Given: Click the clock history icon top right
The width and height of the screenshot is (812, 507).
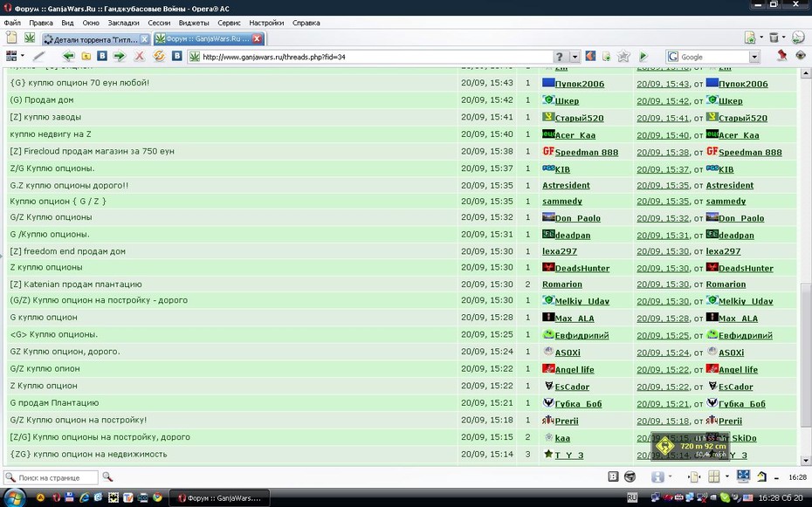Looking at the screenshot, I should (798, 38).
